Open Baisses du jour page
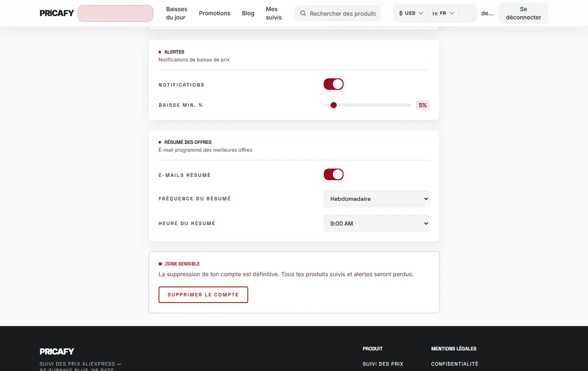This screenshot has height=371, width=588. [176, 13]
